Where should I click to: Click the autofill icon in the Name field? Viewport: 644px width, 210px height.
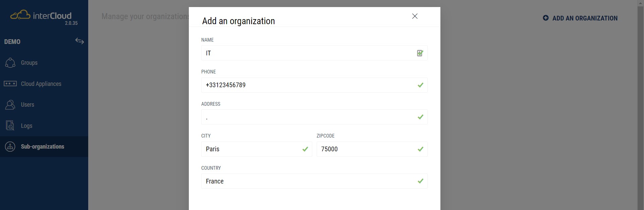tap(420, 53)
